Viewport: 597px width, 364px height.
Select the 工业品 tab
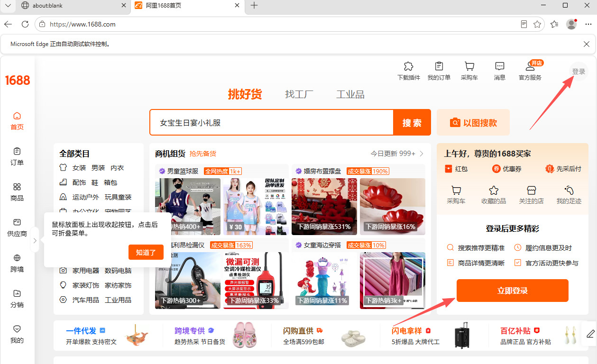click(x=350, y=94)
